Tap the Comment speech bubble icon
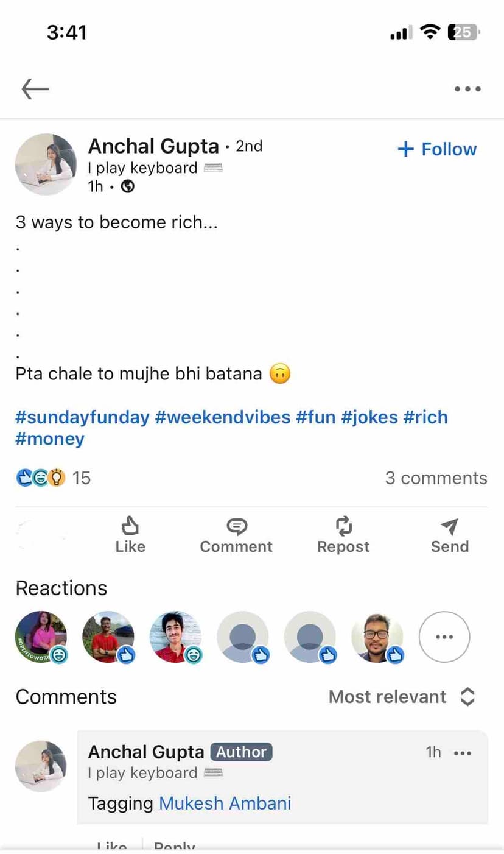The height and width of the screenshot is (854, 504). [236, 526]
